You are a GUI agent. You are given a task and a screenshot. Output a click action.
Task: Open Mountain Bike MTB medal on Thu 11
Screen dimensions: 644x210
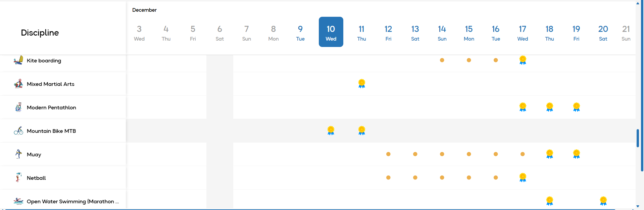(361, 131)
